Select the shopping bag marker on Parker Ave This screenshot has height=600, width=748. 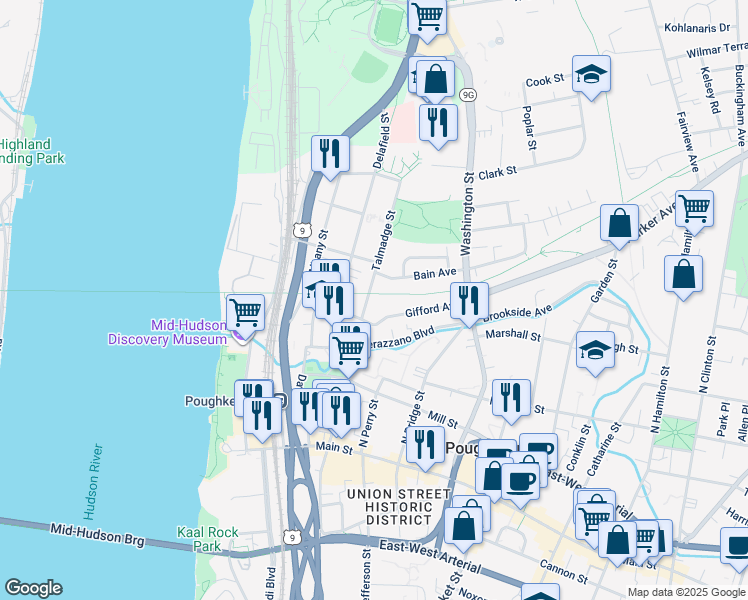[x=620, y=224]
